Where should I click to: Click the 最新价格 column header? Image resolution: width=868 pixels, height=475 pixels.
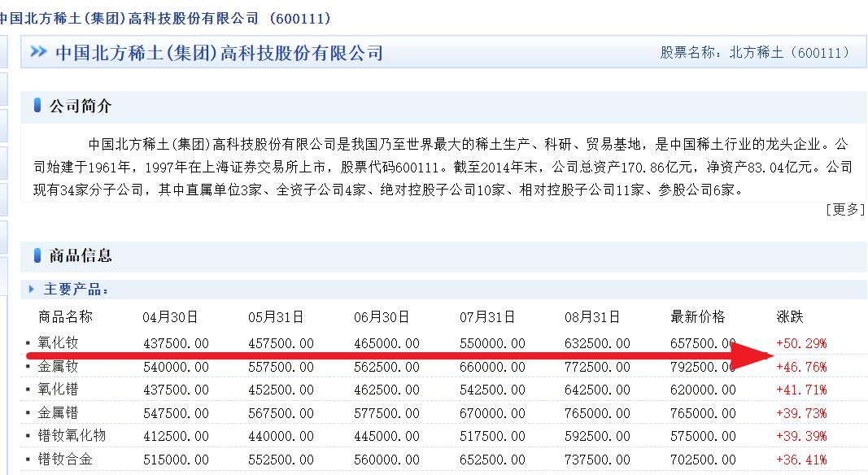coord(697,316)
